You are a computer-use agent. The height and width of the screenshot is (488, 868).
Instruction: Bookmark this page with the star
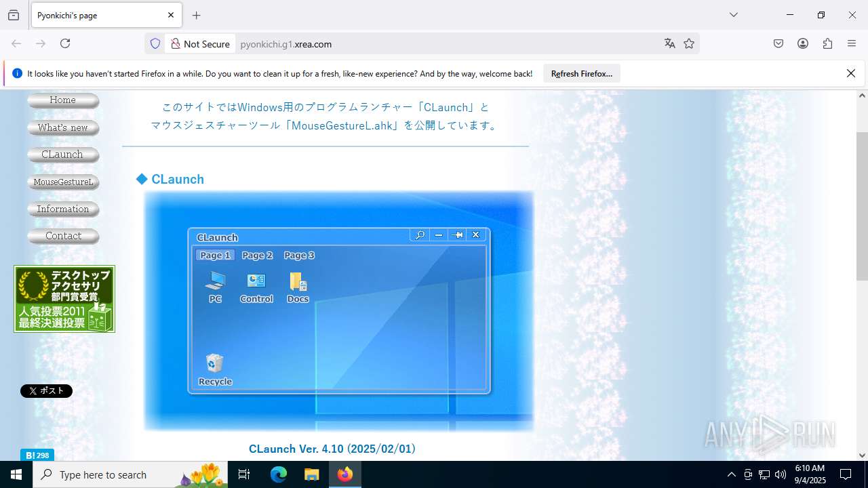pos(689,43)
